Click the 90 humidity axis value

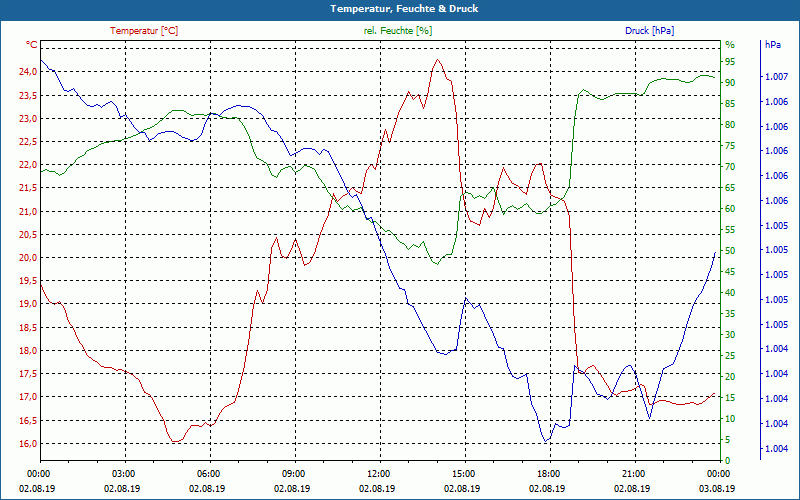(x=730, y=83)
